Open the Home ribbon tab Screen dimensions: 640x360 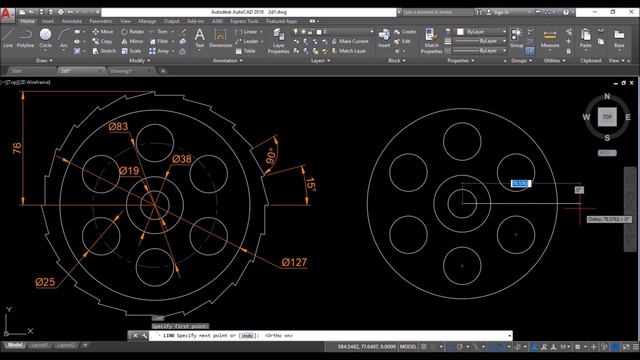(27, 21)
